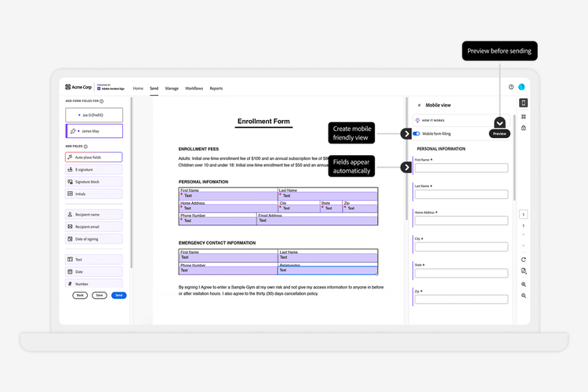Select the E-signature field tool
Image resolution: width=588 pixels, height=392 pixels.
(93, 169)
